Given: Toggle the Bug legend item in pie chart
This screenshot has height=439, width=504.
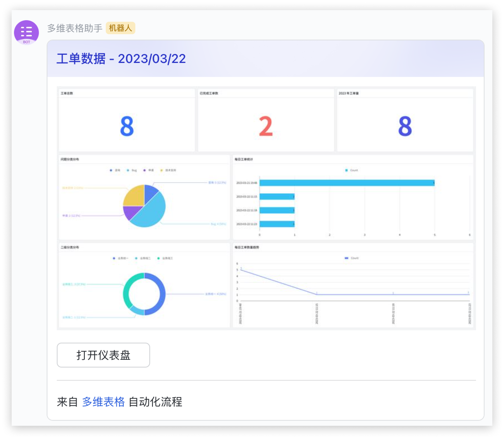Looking at the screenshot, I should tap(132, 170).
